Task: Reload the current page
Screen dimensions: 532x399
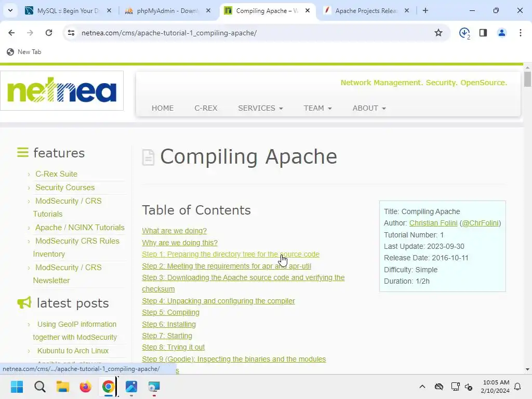Action: 49,33
